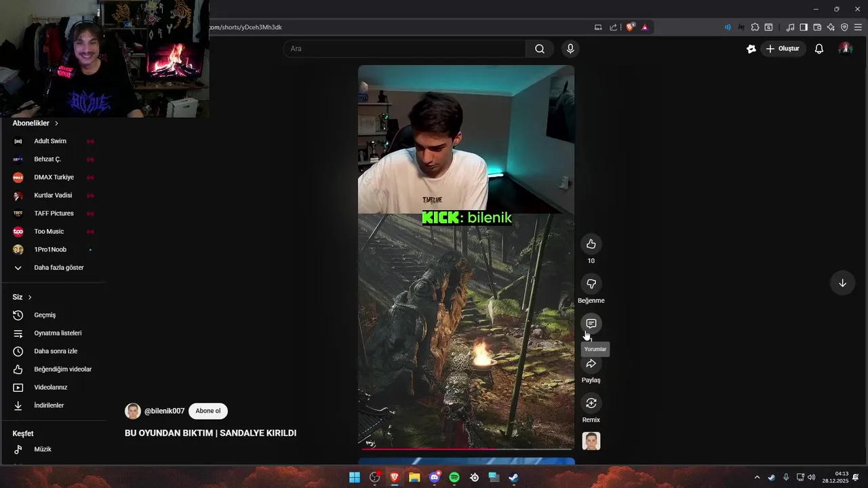Open Behzat Ç. subscription
The image size is (868, 488).
(53, 159)
